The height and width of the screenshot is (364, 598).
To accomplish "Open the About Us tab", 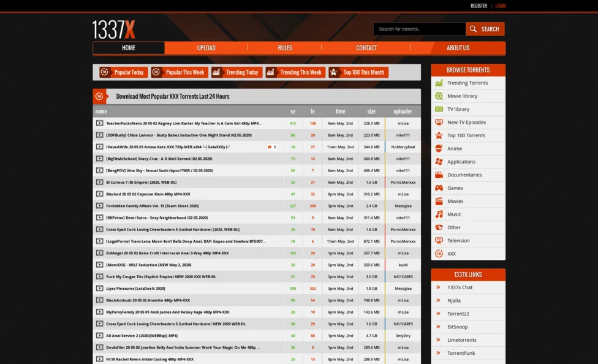I will tap(458, 48).
